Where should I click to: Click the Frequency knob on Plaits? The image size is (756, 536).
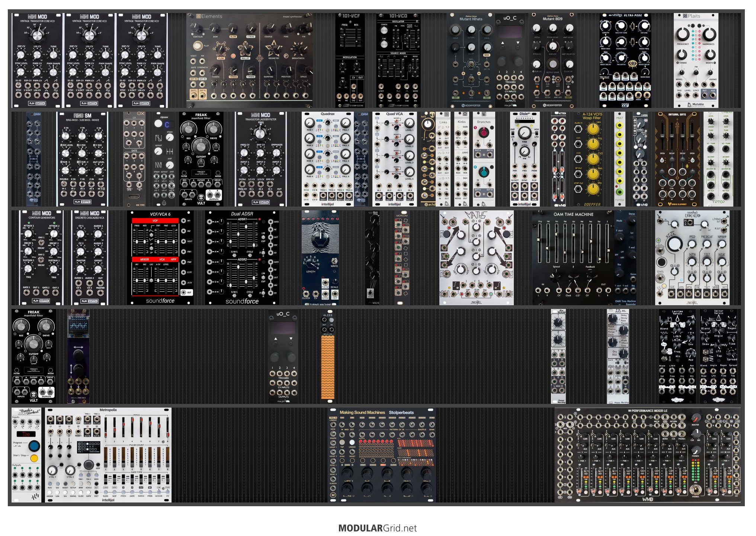tap(683, 34)
